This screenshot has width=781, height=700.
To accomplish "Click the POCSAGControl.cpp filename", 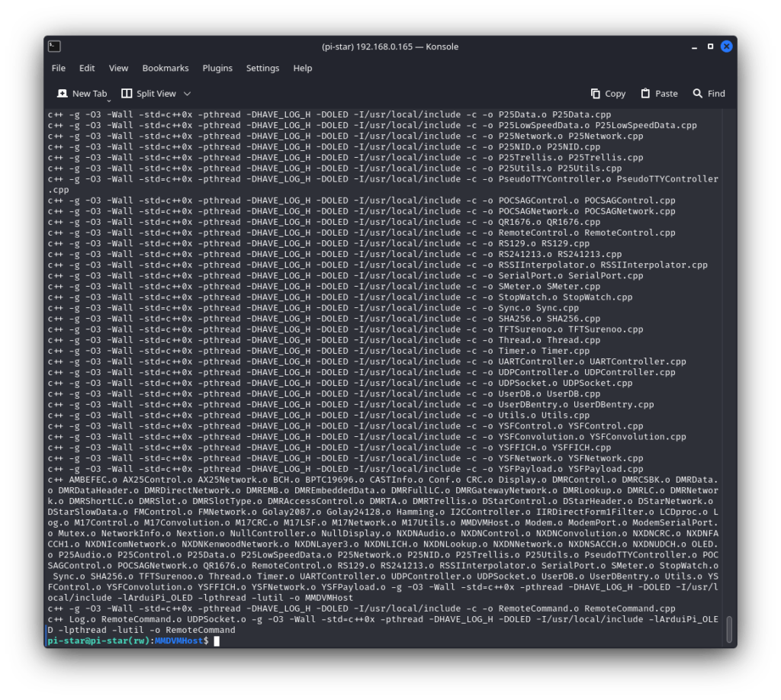I will click(x=630, y=201).
